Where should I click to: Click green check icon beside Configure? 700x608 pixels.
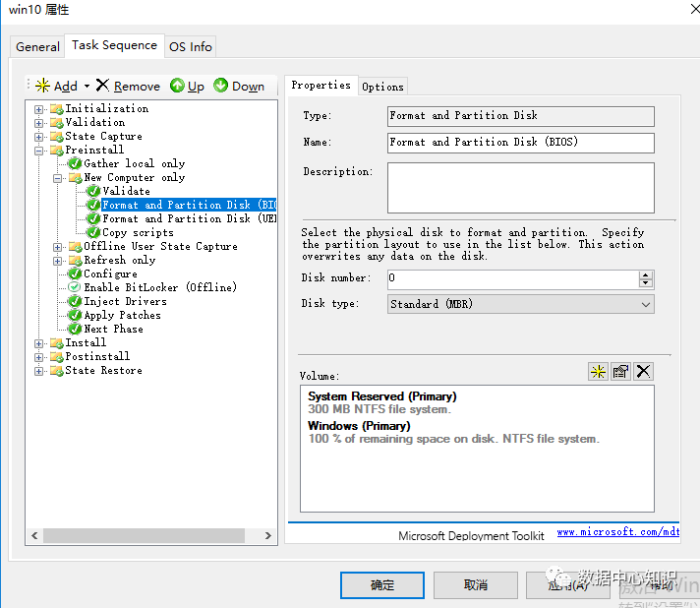[x=75, y=274]
